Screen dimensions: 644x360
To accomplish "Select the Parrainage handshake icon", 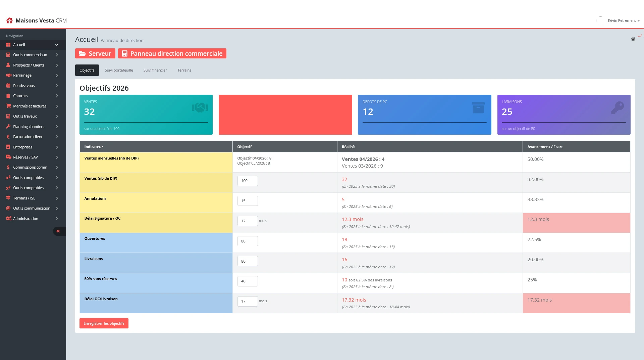I will [x=9, y=75].
